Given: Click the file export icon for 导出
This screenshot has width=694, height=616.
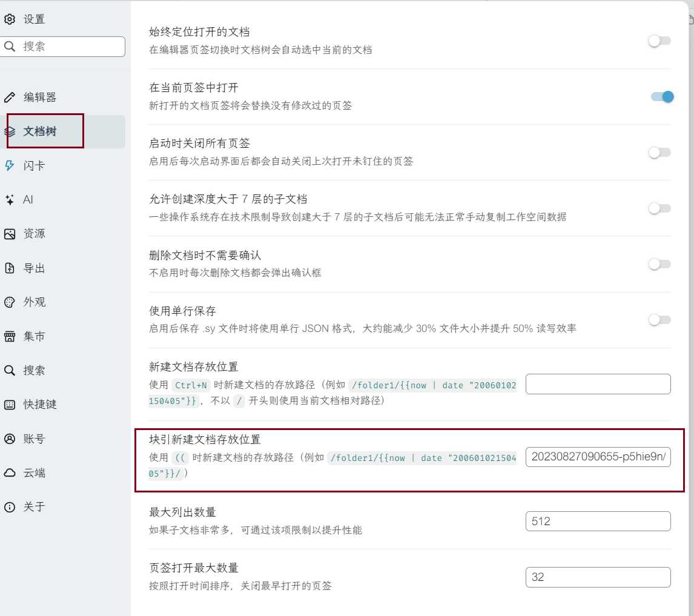Looking at the screenshot, I should [10, 268].
